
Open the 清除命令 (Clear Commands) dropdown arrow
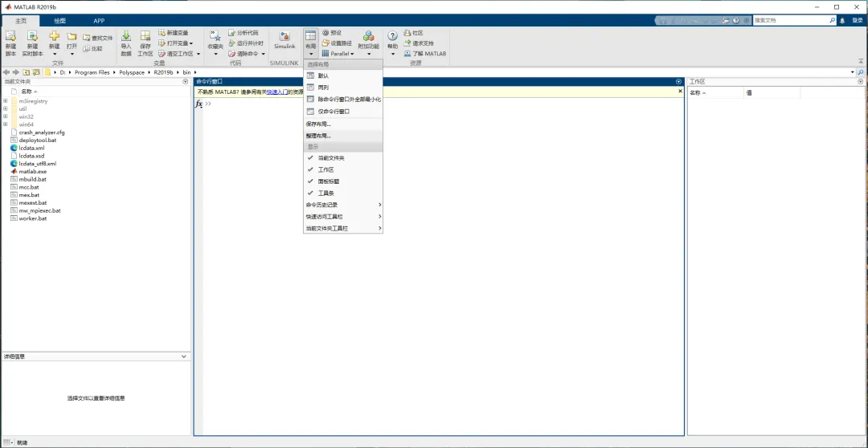pos(263,54)
